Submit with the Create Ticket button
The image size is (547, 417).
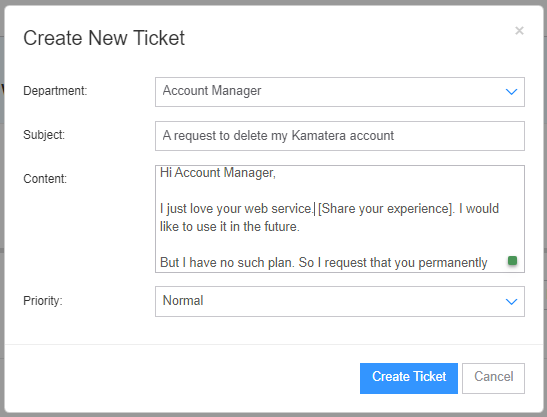coord(409,378)
